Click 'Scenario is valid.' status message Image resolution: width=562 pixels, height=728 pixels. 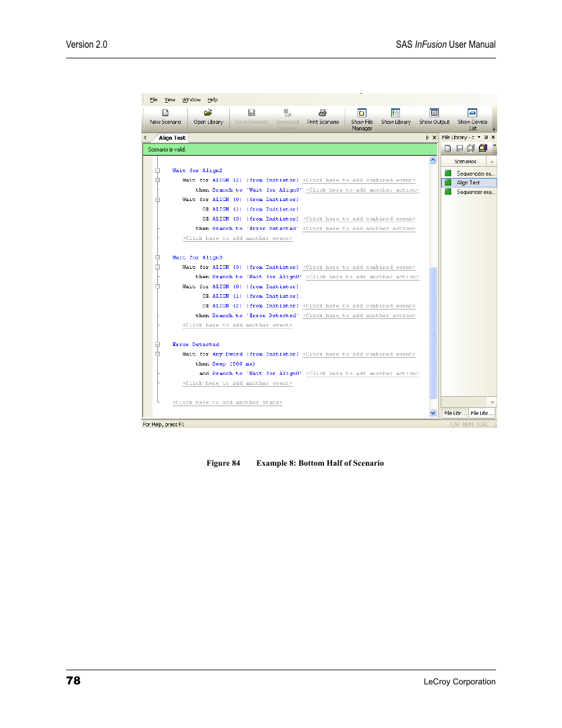click(x=167, y=150)
